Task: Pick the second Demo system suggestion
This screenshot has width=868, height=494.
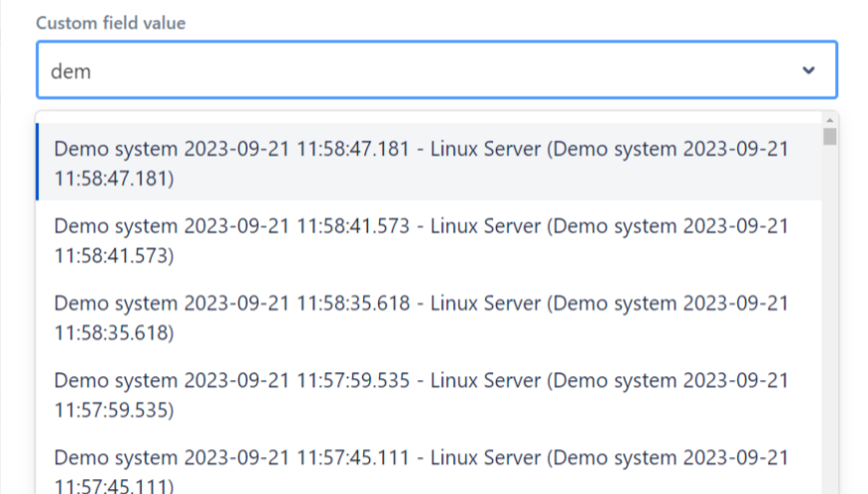Action: click(420, 241)
